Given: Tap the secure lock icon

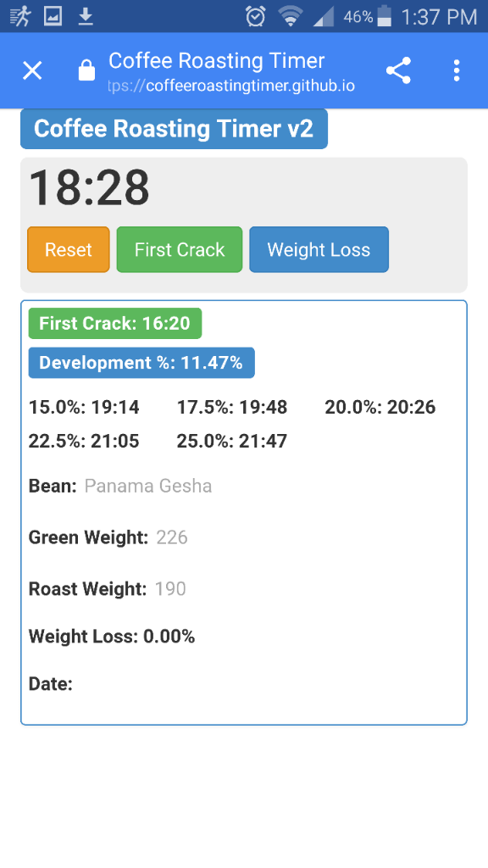Looking at the screenshot, I should tap(86, 70).
